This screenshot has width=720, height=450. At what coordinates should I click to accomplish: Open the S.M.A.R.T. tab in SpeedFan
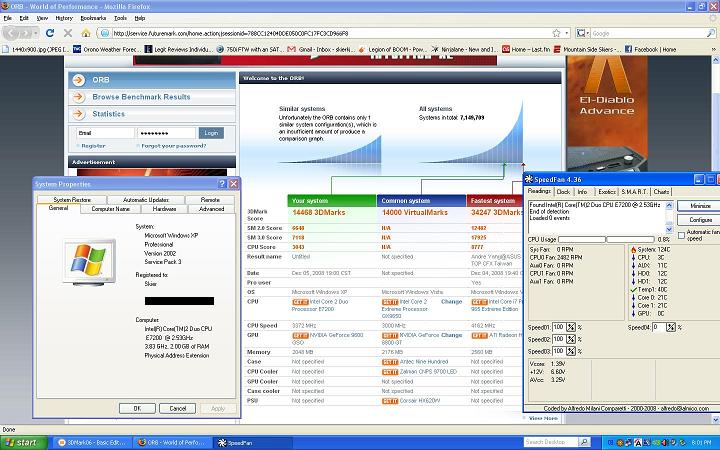(633, 191)
